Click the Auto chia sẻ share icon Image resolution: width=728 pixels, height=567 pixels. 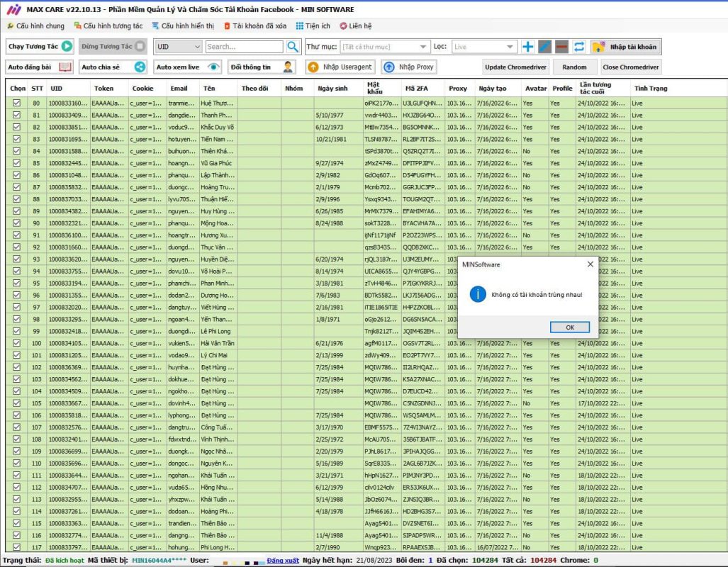click(140, 67)
